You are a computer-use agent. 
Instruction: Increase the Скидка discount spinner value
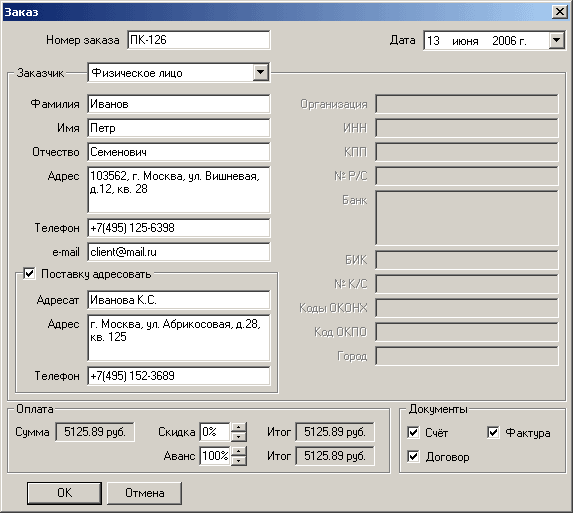tap(239, 428)
